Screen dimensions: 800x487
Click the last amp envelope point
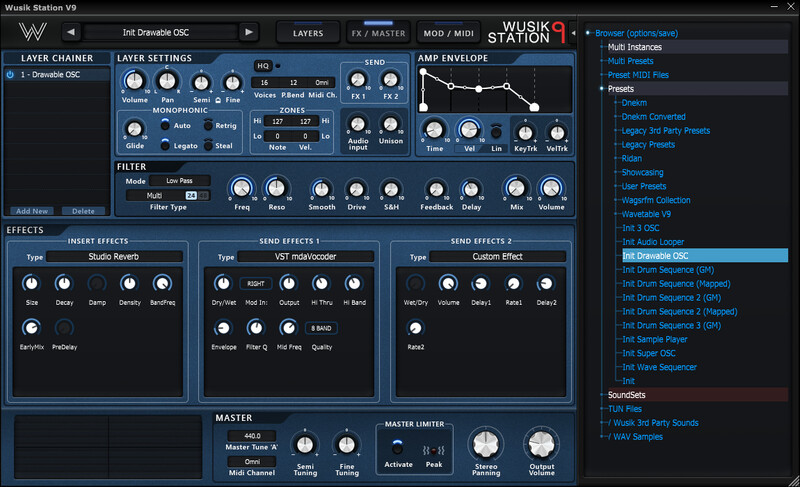[x=534, y=107]
